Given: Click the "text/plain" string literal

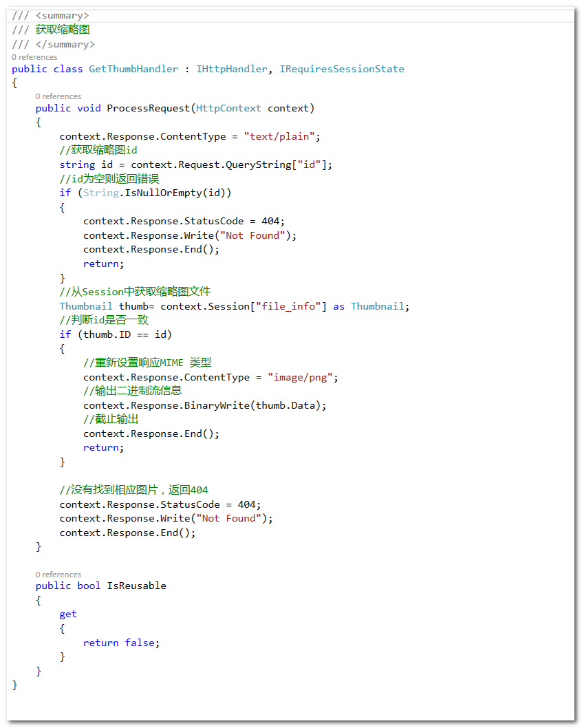Looking at the screenshot, I should pyautogui.click(x=279, y=136).
